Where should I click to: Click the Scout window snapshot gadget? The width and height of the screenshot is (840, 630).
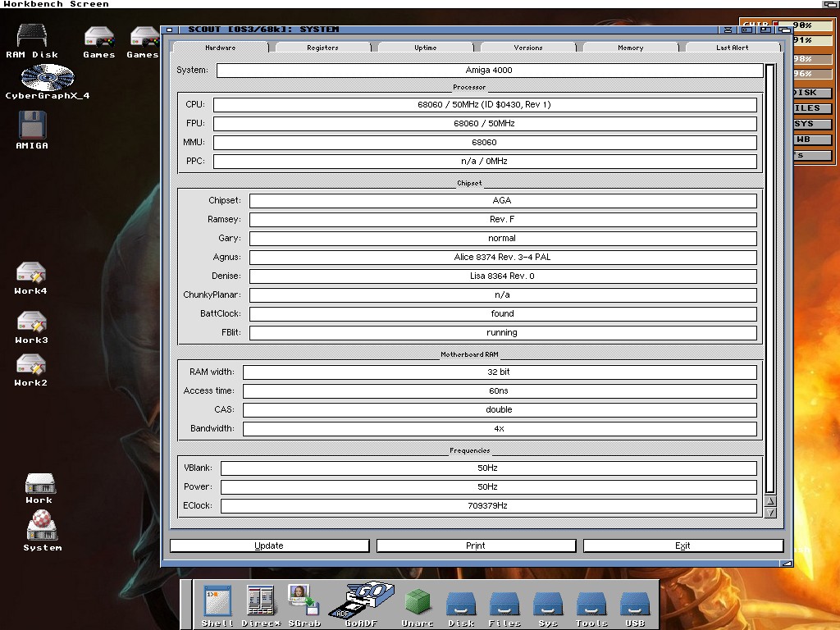(728, 30)
